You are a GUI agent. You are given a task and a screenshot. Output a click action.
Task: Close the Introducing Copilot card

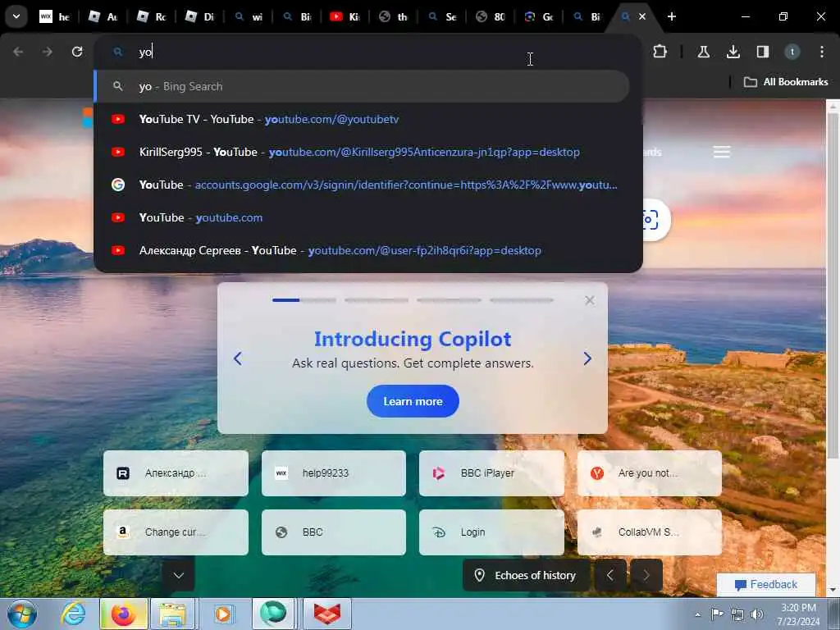589,300
